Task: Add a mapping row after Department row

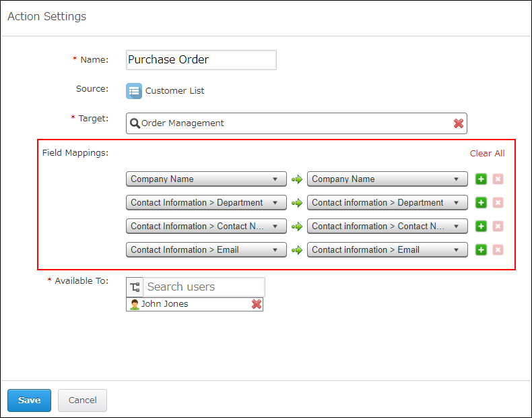Action: point(481,203)
